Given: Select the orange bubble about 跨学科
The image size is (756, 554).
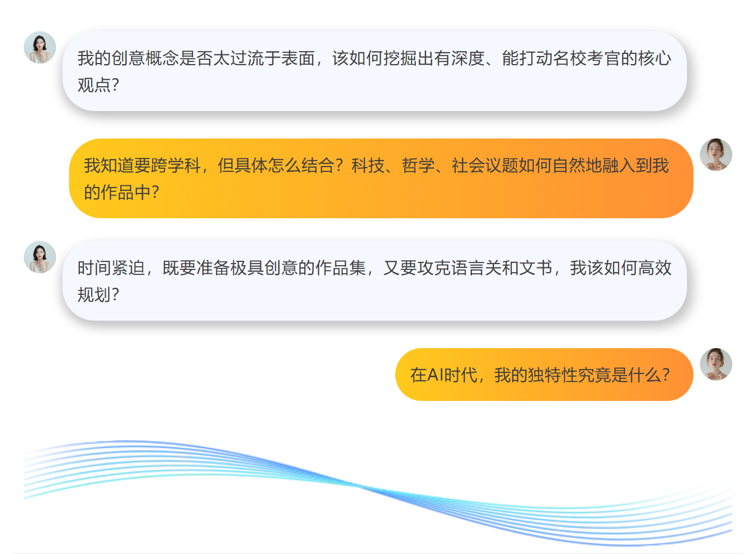Looking at the screenshot, I should coord(381,178).
